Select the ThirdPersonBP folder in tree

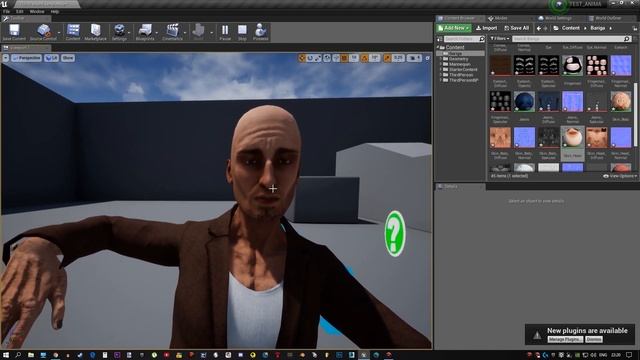463,80
